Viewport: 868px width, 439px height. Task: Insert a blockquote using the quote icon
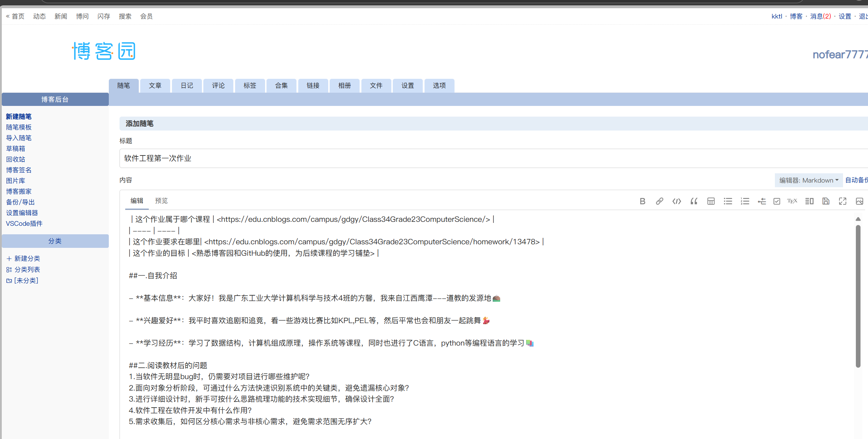[694, 201]
